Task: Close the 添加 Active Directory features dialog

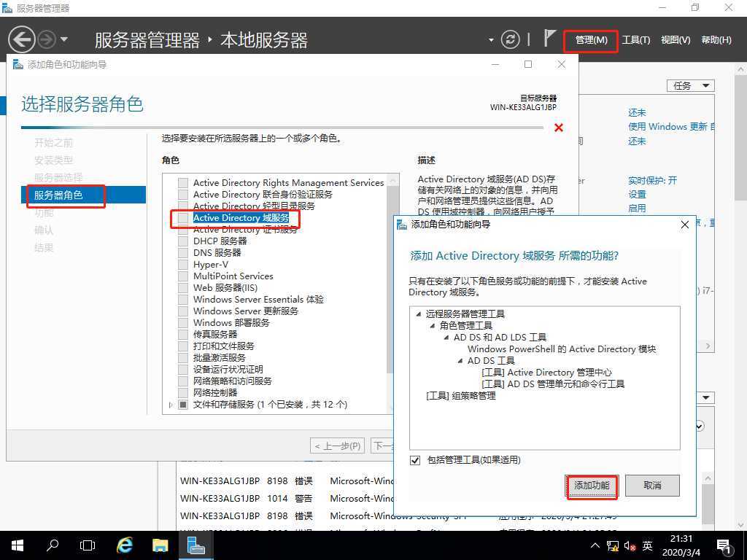Action: [x=684, y=225]
